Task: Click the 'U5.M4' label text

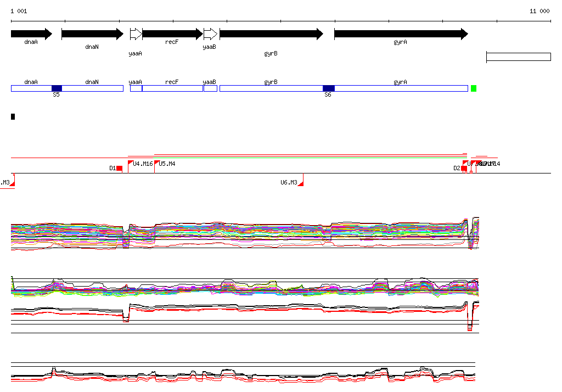Action: (167, 164)
